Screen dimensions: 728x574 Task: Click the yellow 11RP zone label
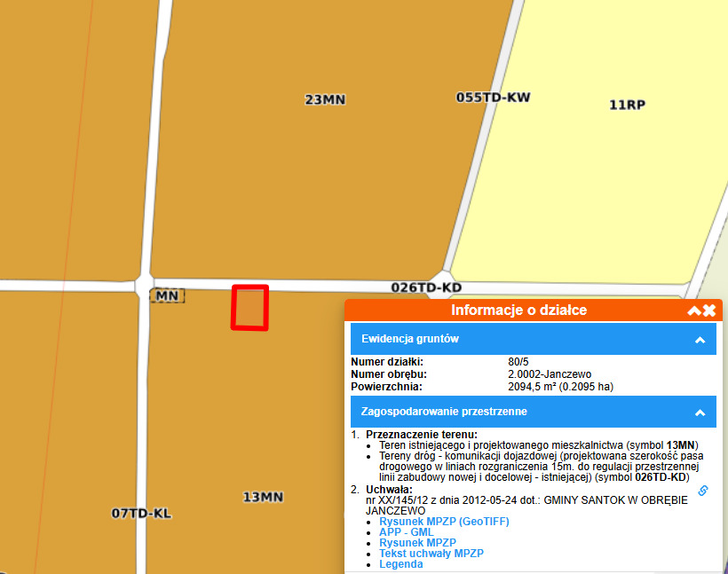pyautogui.click(x=627, y=105)
